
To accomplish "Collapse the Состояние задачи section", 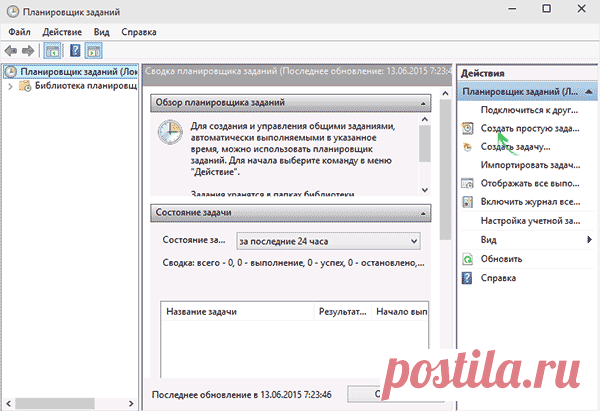I will tap(423, 213).
